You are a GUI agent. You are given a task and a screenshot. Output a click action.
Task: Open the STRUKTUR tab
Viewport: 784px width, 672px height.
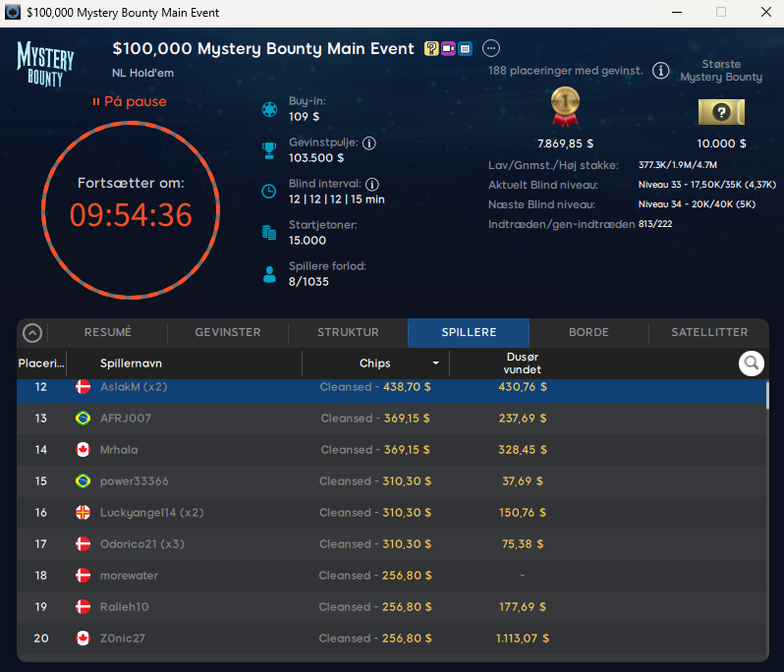[x=348, y=333]
